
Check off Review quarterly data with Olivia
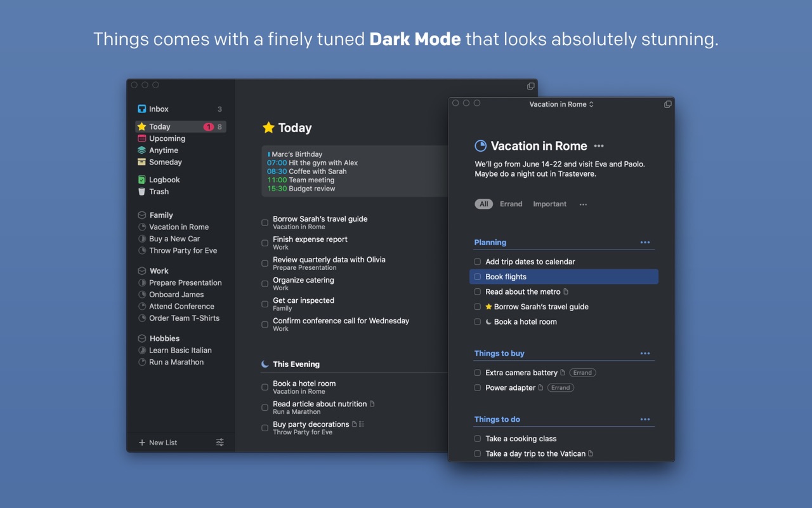coord(265,264)
